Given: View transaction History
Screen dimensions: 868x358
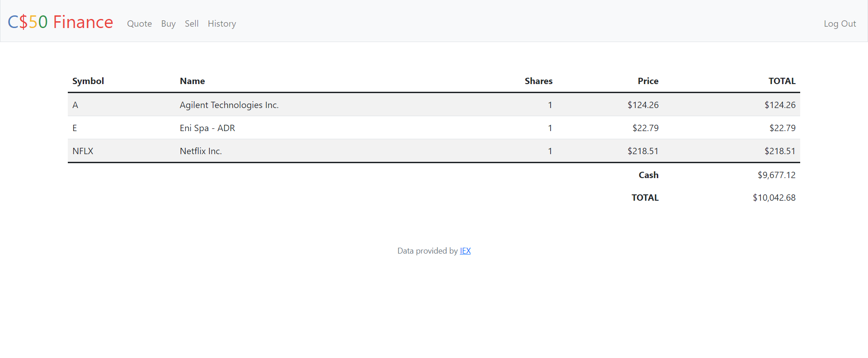Looking at the screenshot, I should point(222,24).
